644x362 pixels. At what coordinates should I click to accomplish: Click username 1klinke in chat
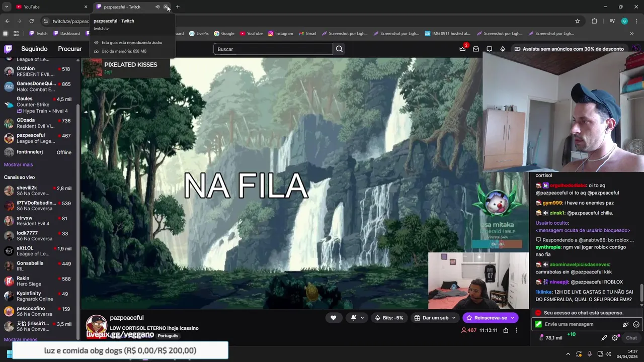(x=543, y=292)
